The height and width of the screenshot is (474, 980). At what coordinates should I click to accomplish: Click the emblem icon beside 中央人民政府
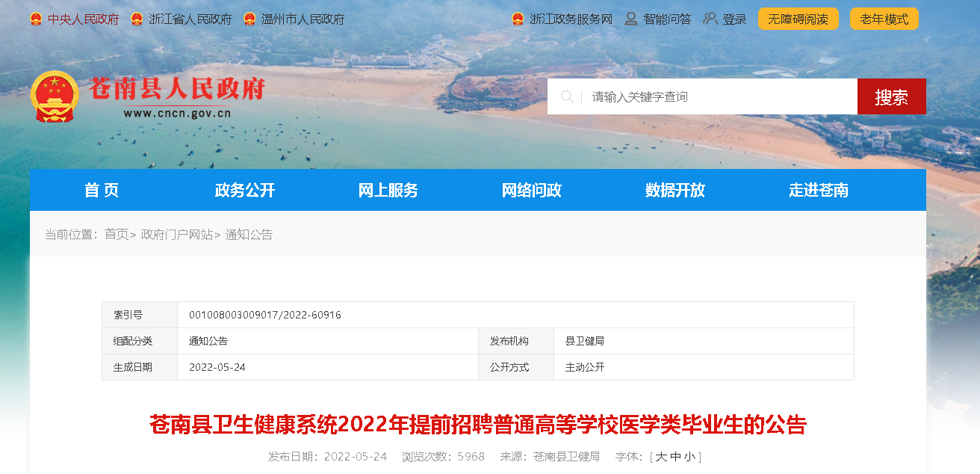[x=36, y=19]
